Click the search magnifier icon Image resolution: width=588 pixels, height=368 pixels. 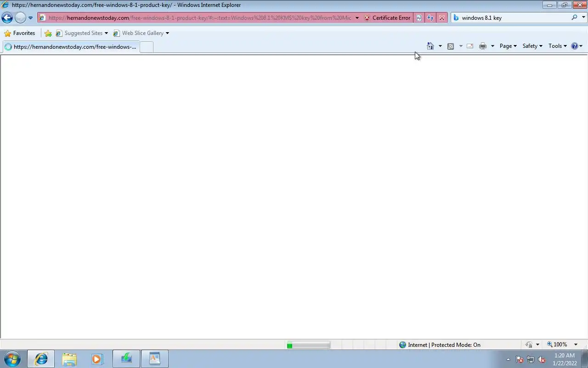[x=574, y=17]
